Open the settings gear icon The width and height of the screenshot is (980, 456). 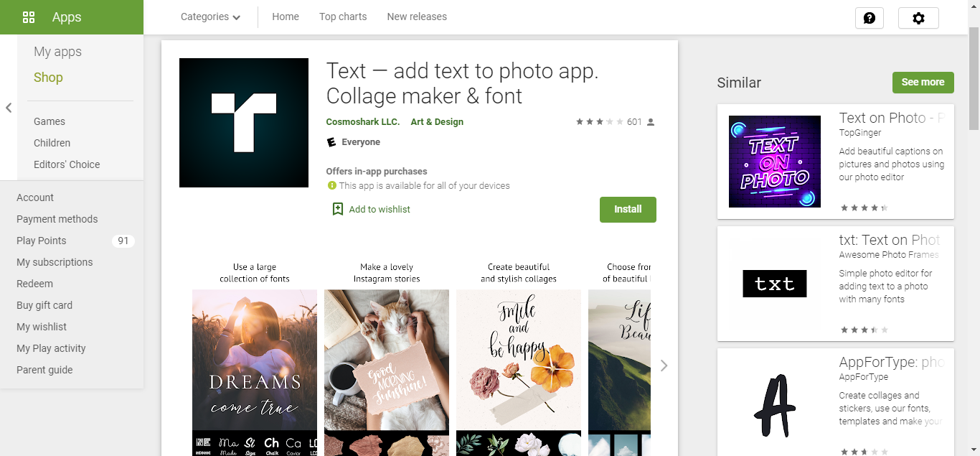click(x=918, y=18)
